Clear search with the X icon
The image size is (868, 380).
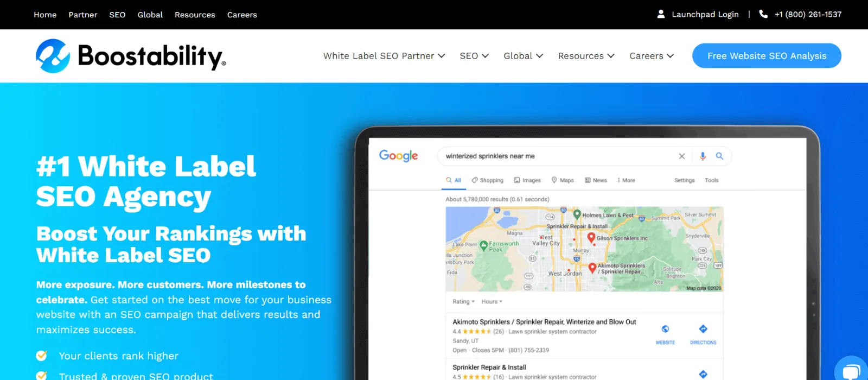pos(682,156)
